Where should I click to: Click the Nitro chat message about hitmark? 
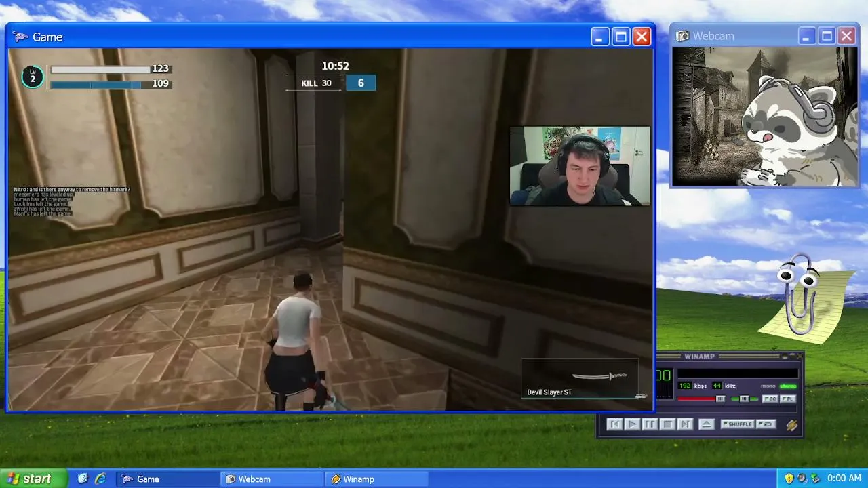coord(72,190)
